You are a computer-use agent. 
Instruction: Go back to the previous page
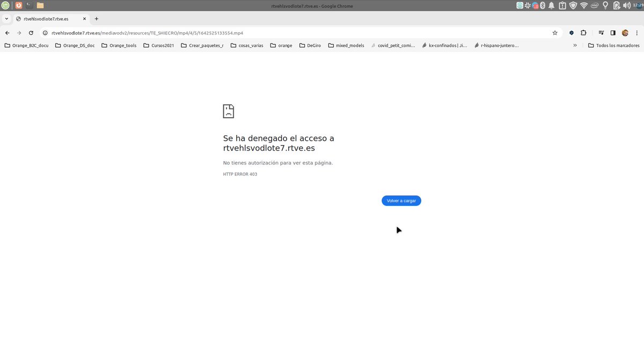click(x=7, y=33)
